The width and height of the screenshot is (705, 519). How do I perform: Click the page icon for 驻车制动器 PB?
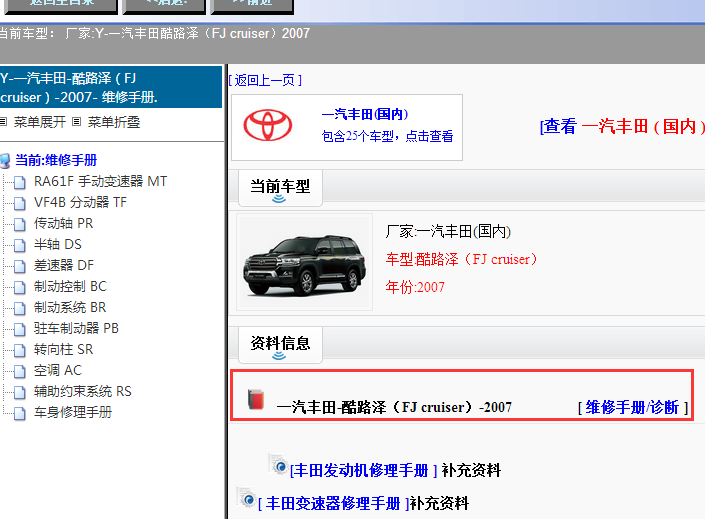click(x=20, y=330)
